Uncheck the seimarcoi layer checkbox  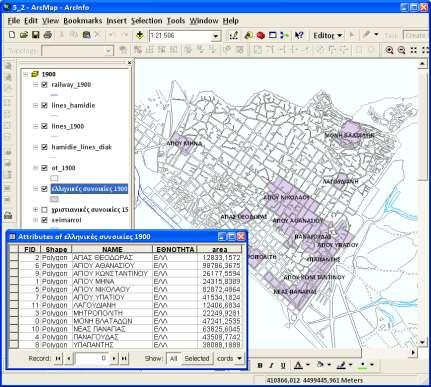pos(44,220)
